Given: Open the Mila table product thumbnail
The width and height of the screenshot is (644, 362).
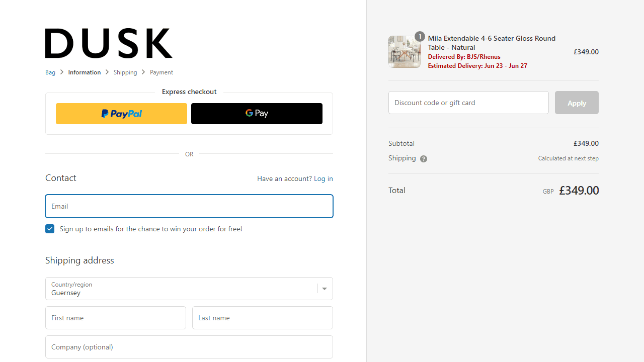Looking at the screenshot, I should pyautogui.click(x=405, y=52).
